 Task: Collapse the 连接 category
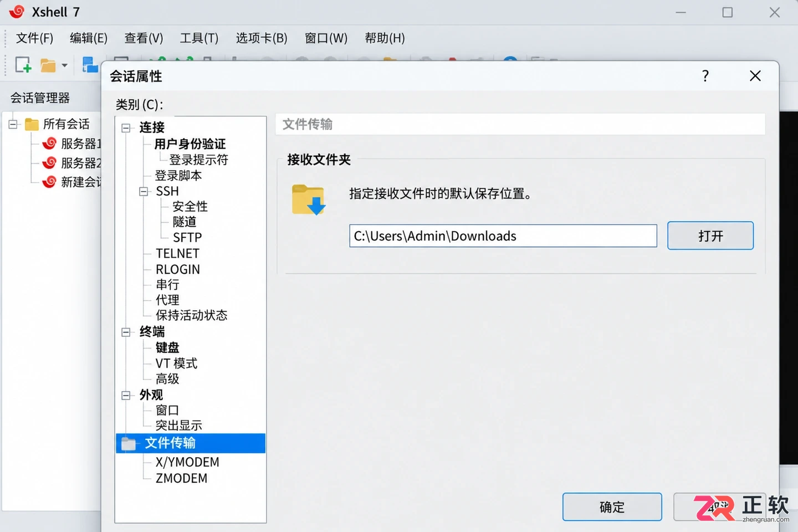tap(126, 128)
